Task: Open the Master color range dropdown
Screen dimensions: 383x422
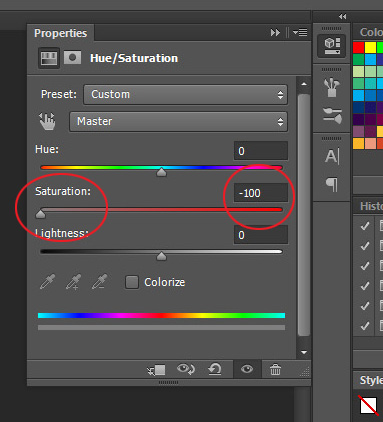Action: tap(178, 122)
